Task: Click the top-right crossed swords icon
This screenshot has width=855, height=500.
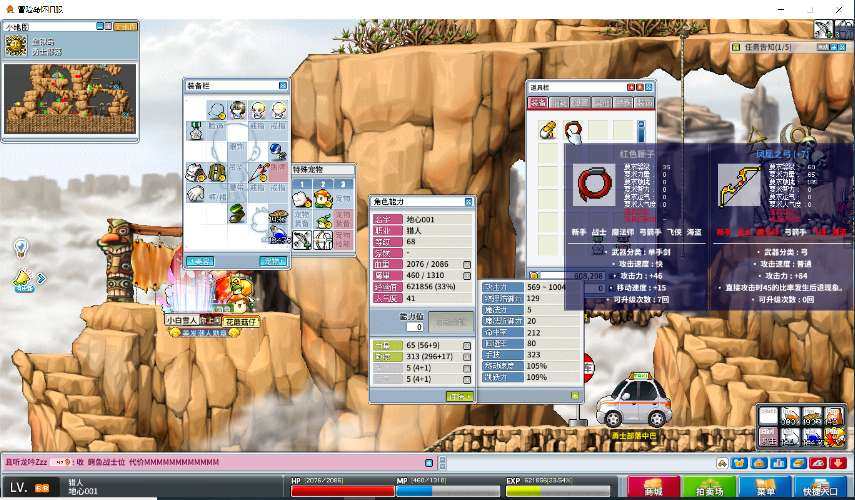Action: click(823, 28)
